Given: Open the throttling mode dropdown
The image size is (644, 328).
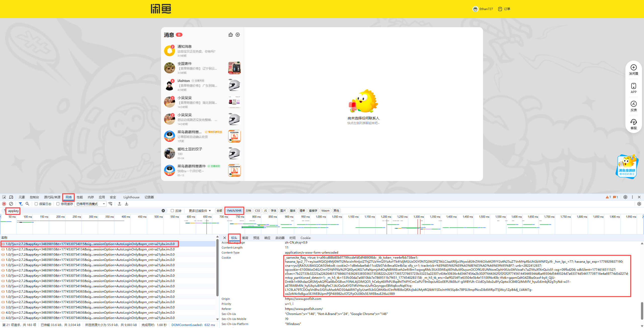Looking at the screenshot, I should coord(91,204).
